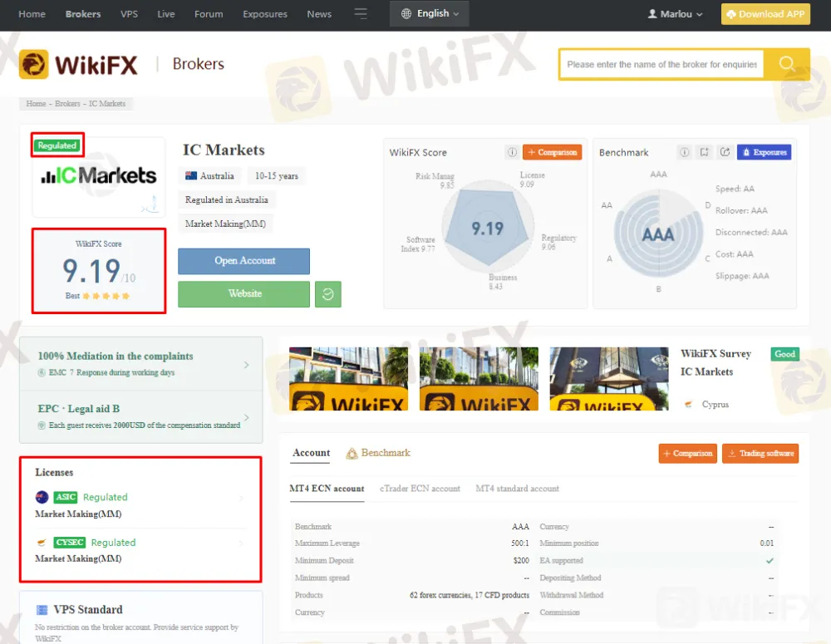Screen dimensions: 831x644
Task: Click the Marlou user avatar icon
Action: [652, 14]
